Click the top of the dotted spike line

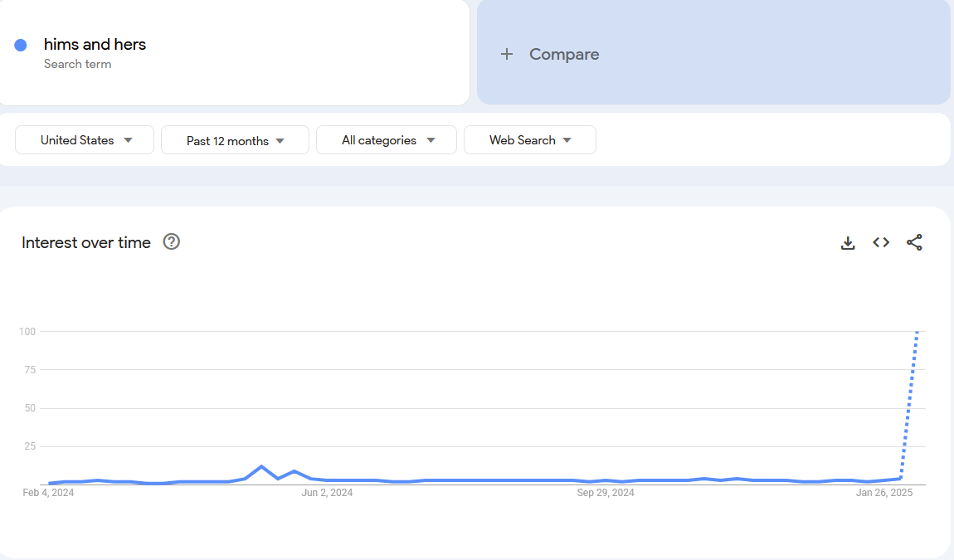tap(917, 333)
